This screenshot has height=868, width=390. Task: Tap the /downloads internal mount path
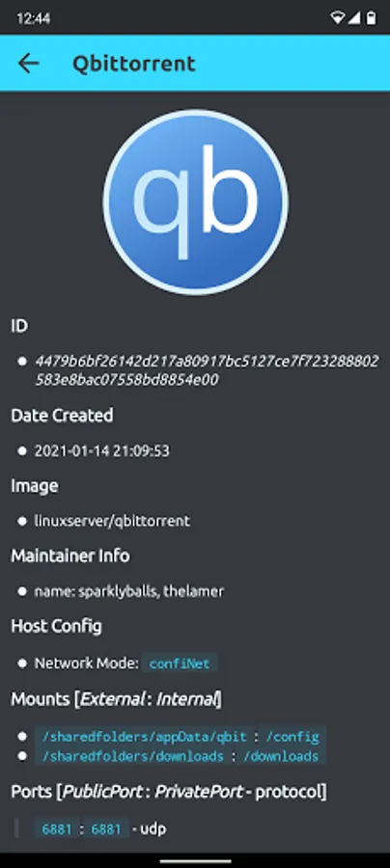click(x=283, y=756)
